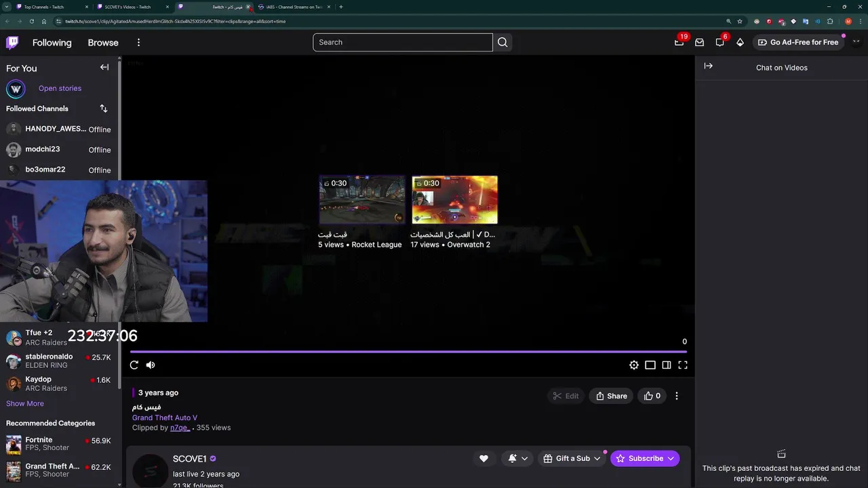
Task: Click the magnifier search button
Action: (x=502, y=42)
